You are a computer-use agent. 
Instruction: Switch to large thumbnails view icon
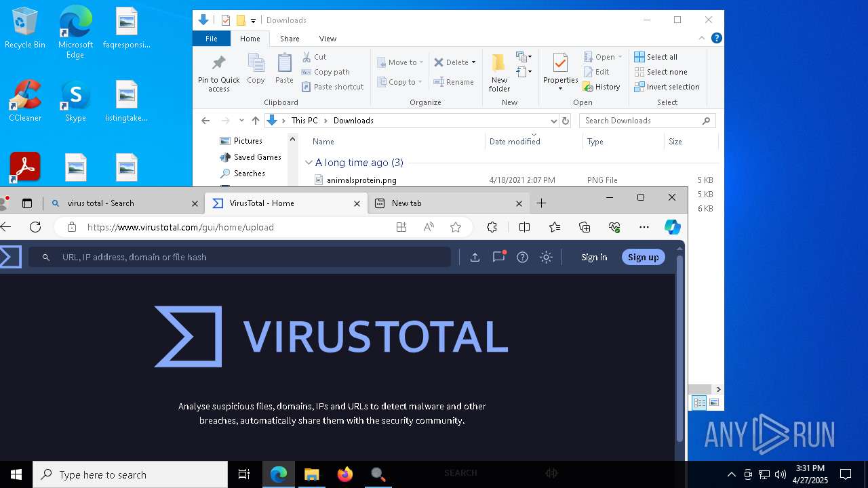[x=713, y=403]
